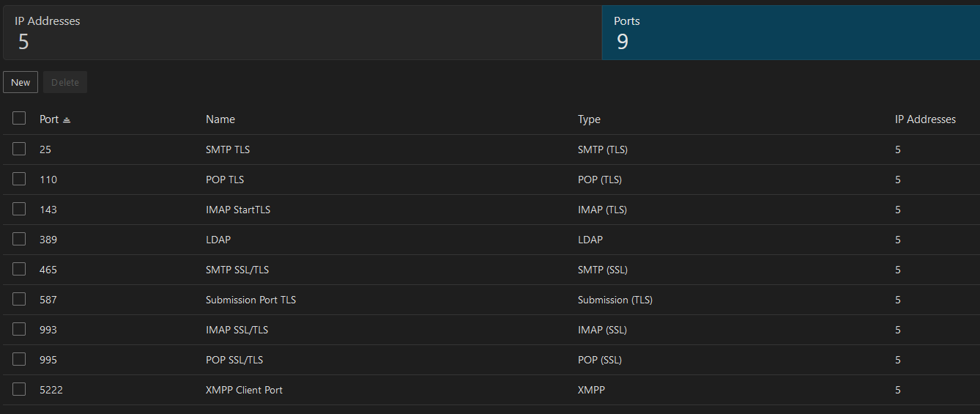Sort the list by Type column
980x414 pixels.
coord(589,119)
